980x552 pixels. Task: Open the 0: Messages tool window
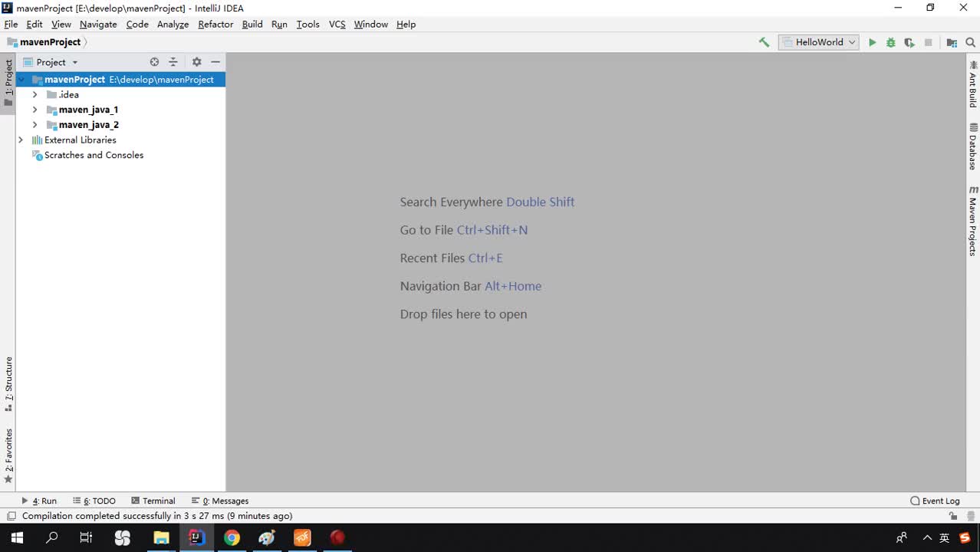[x=220, y=501]
